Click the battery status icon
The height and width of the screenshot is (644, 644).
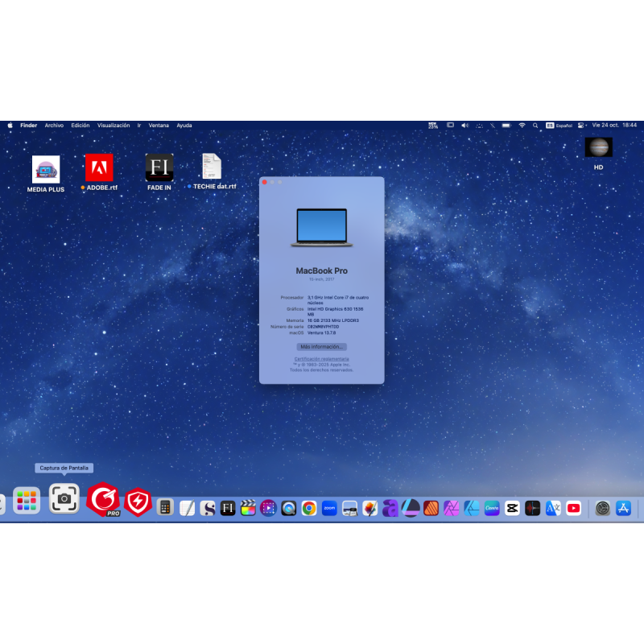(506, 126)
